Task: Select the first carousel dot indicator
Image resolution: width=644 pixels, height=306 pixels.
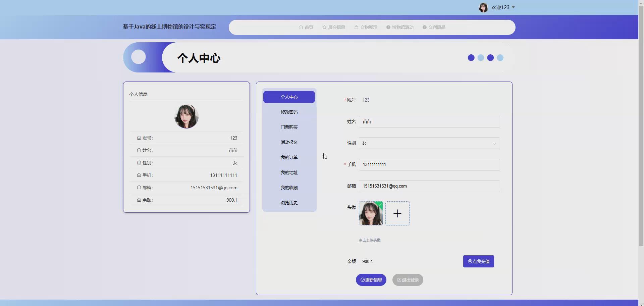Action: pyautogui.click(x=471, y=58)
